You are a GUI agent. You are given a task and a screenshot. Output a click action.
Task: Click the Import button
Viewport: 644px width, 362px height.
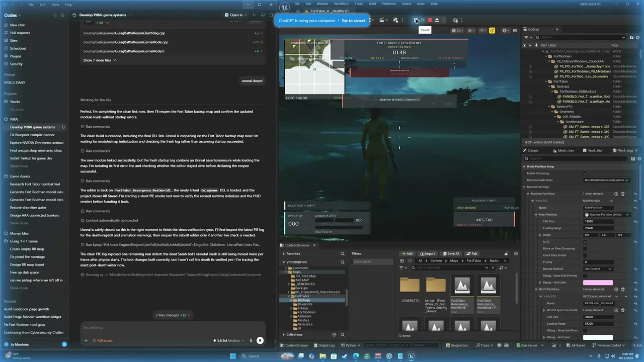pyautogui.click(x=427, y=253)
